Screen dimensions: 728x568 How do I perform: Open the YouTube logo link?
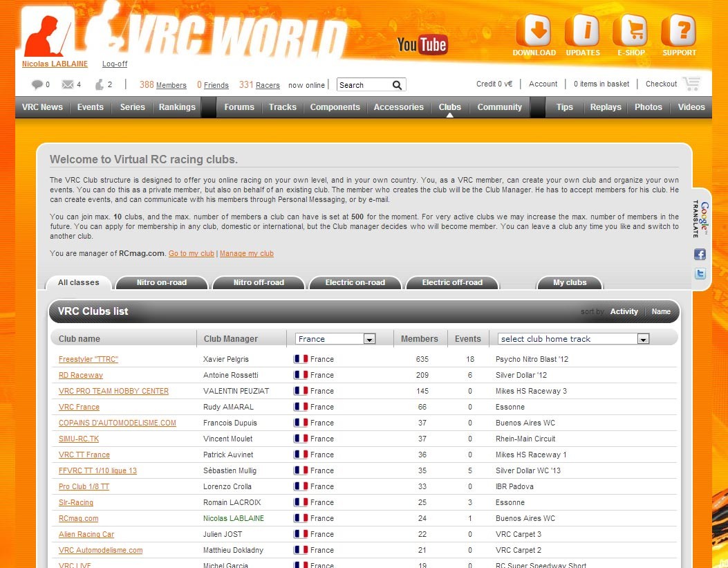pos(422,44)
